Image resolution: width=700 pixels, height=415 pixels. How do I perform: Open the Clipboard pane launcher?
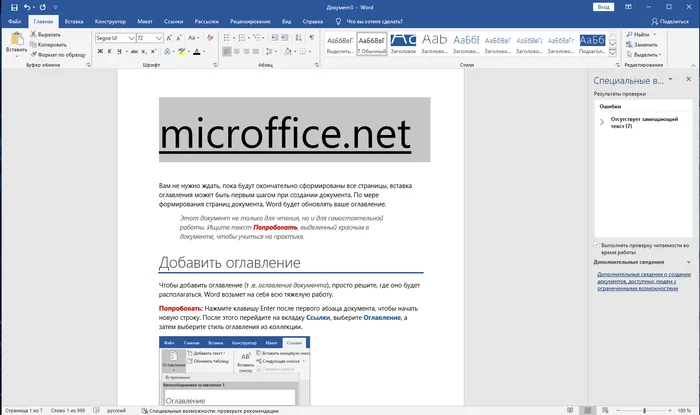click(x=88, y=65)
